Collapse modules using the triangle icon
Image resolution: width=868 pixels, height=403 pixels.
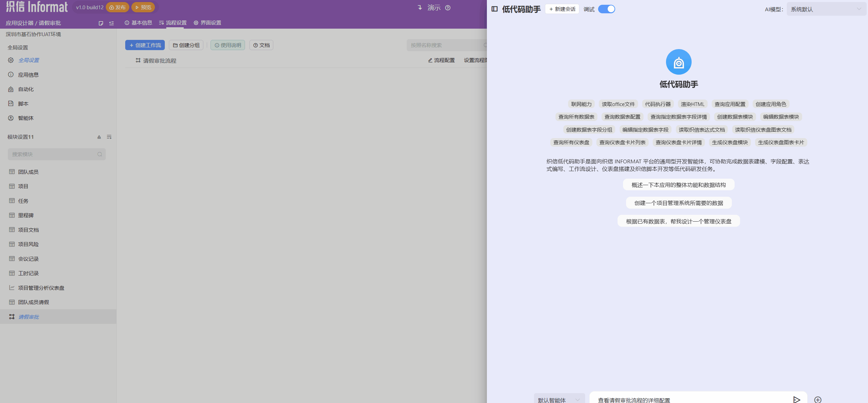(x=99, y=137)
